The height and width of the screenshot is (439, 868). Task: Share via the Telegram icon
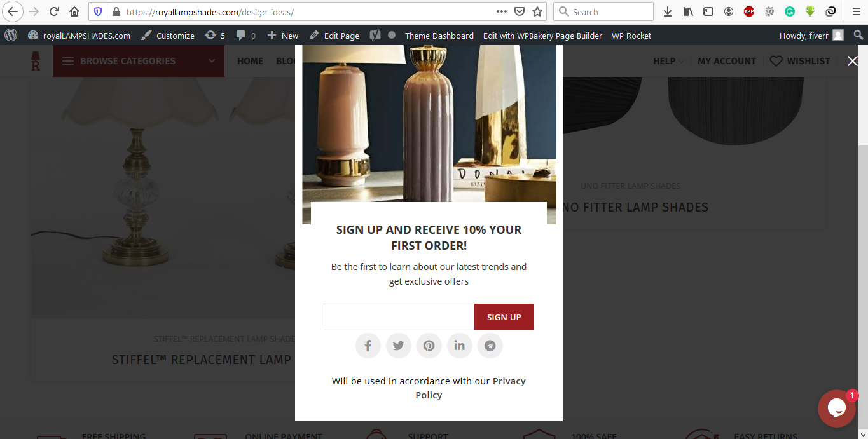(x=490, y=346)
